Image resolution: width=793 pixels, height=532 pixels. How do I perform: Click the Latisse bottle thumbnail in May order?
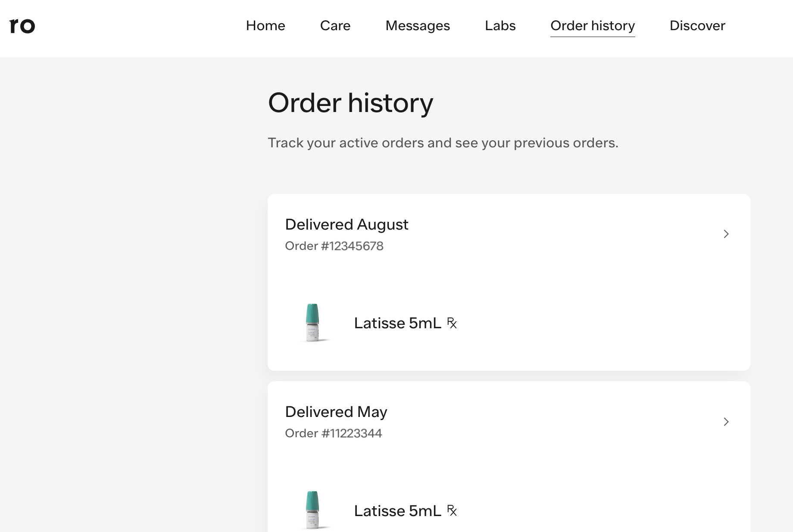click(x=312, y=510)
